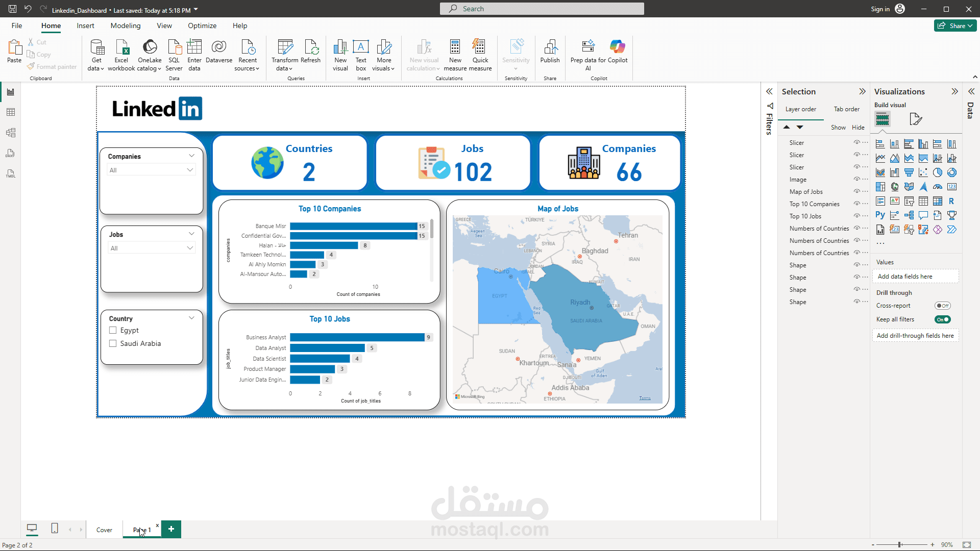Screen dimensions: 980x551
Task: Select the decomposition tree visualization icon
Action: pos(909,215)
